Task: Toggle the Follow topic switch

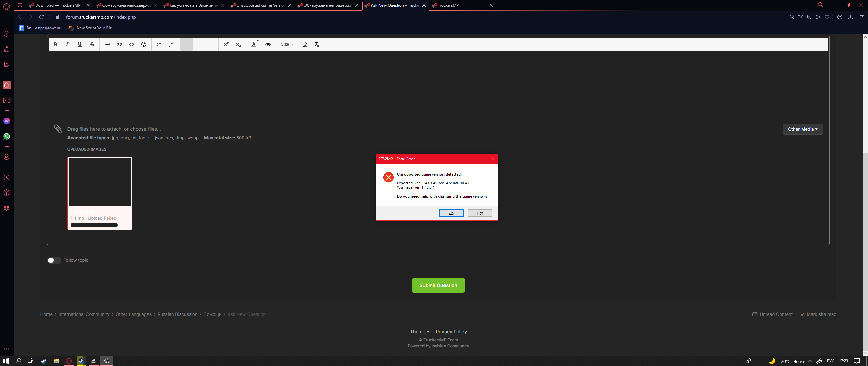Action: tap(54, 260)
